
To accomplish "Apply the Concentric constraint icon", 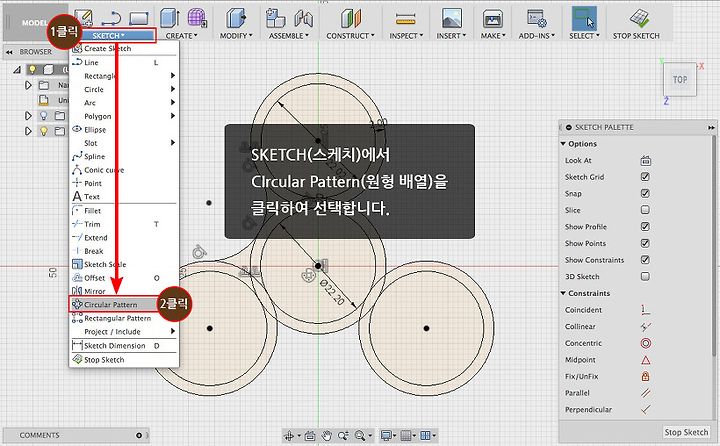I will (x=645, y=343).
